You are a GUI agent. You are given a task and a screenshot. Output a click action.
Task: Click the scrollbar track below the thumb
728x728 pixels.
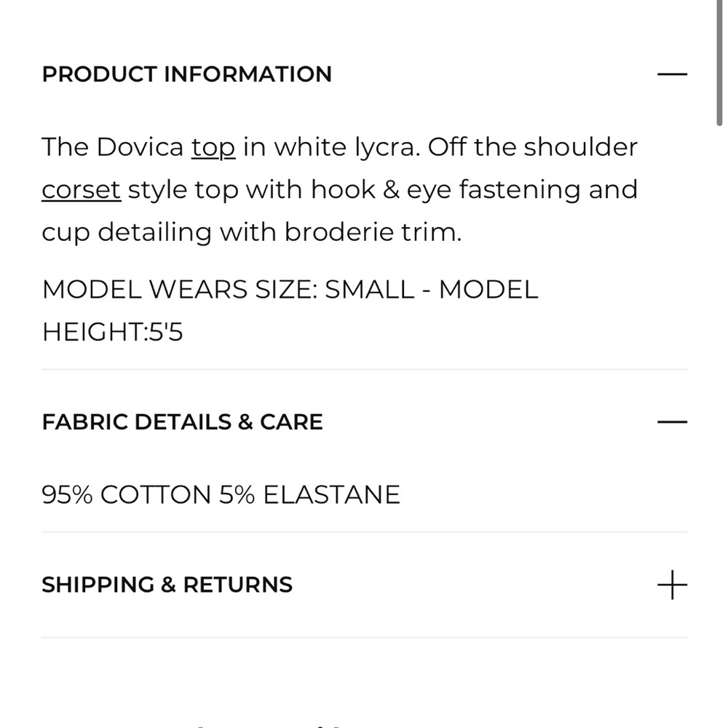[719, 418]
